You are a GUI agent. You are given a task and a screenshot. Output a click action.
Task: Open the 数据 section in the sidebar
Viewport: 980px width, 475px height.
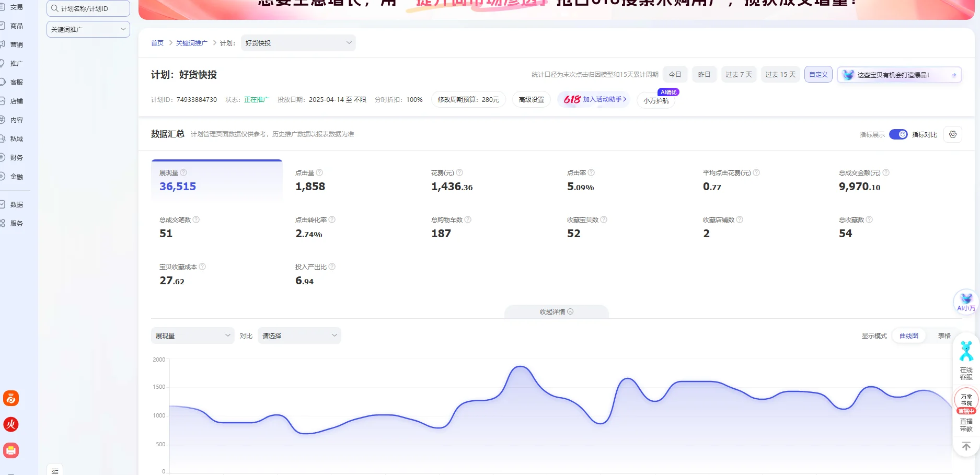(16, 204)
